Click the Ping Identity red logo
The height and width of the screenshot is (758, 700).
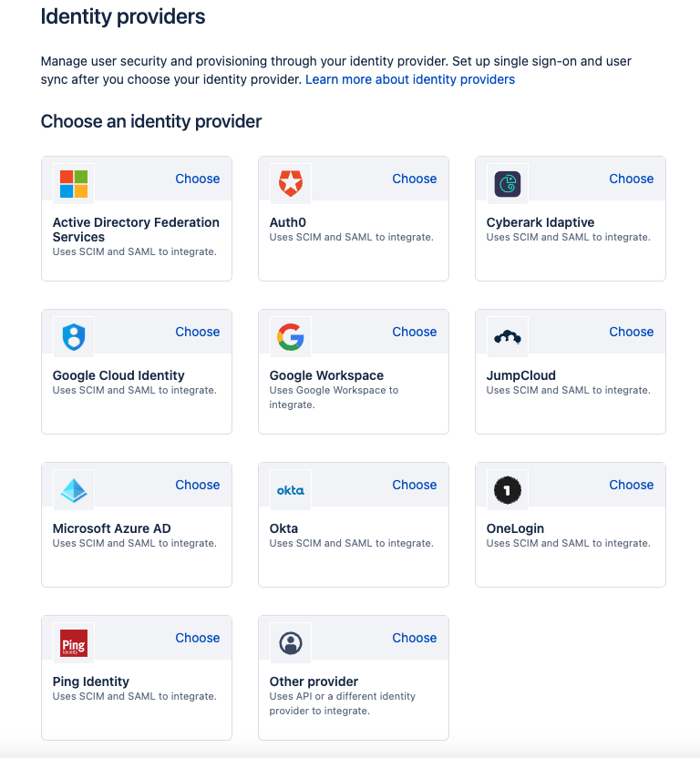pyautogui.click(x=73, y=643)
